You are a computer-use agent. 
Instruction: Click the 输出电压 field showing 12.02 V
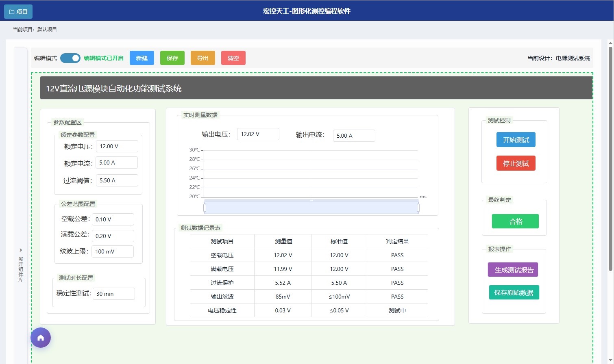pyautogui.click(x=258, y=134)
